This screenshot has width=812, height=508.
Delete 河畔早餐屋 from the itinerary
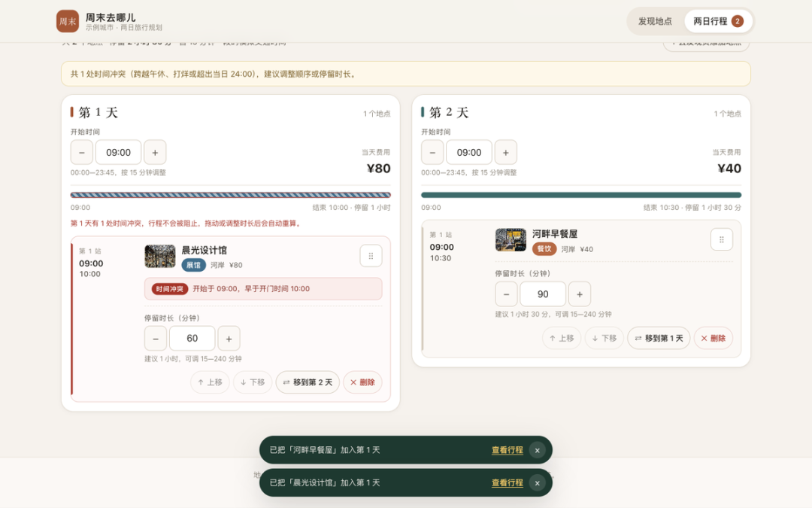(x=713, y=339)
